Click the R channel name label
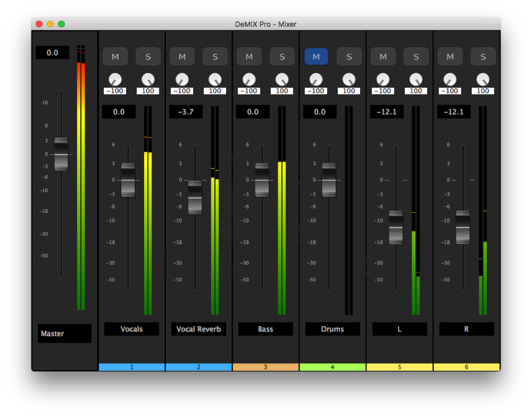The height and width of the screenshot is (416, 532). pyautogui.click(x=467, y=329)
